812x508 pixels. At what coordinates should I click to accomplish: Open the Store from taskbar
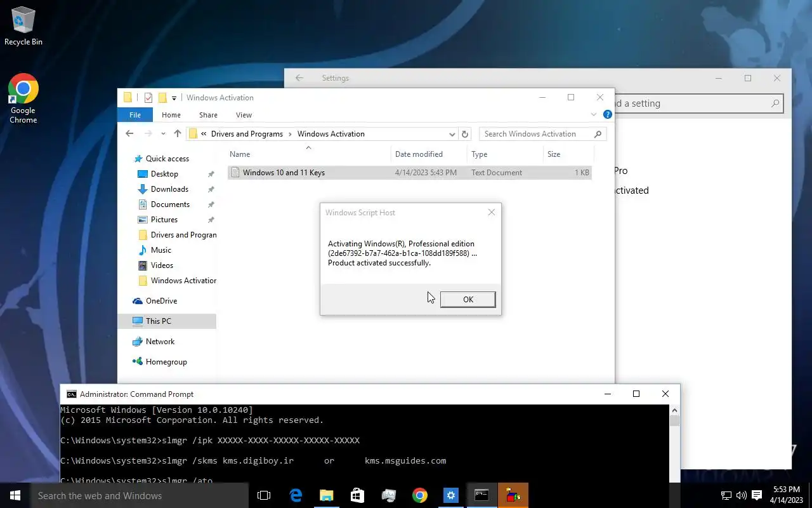click(357, 495)
